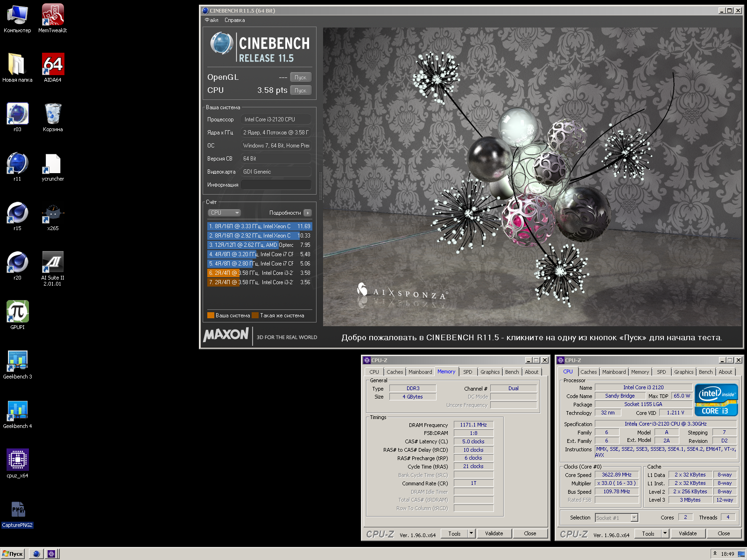Show hidden system tray icons arrow
Viewport: 747px width, 560px height.
[x=714, y=553]
